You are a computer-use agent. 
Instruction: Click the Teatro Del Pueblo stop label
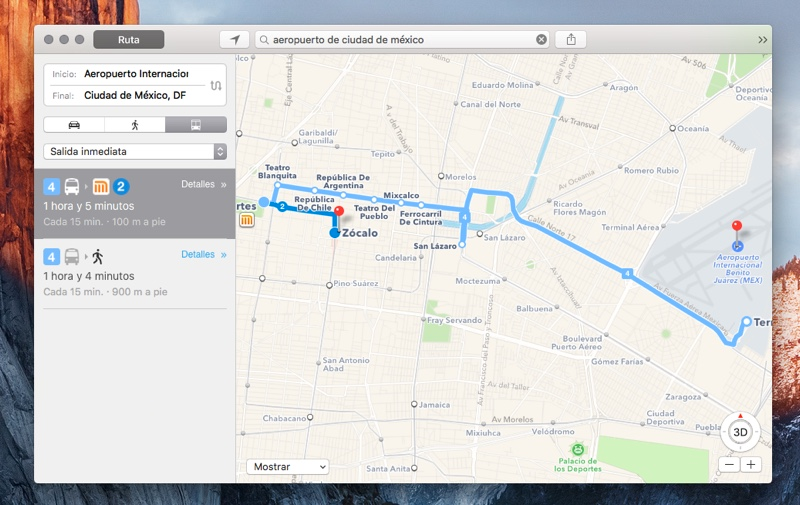pyautogui.click(x=374, y=212)
